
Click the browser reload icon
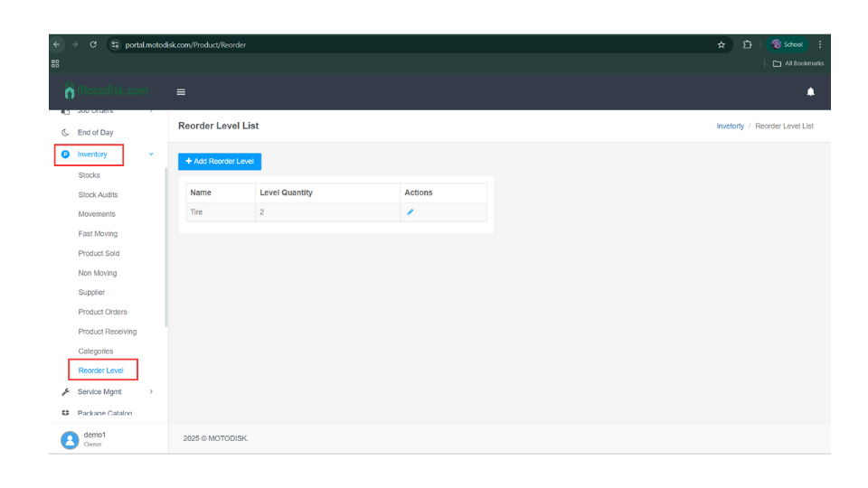93,44
